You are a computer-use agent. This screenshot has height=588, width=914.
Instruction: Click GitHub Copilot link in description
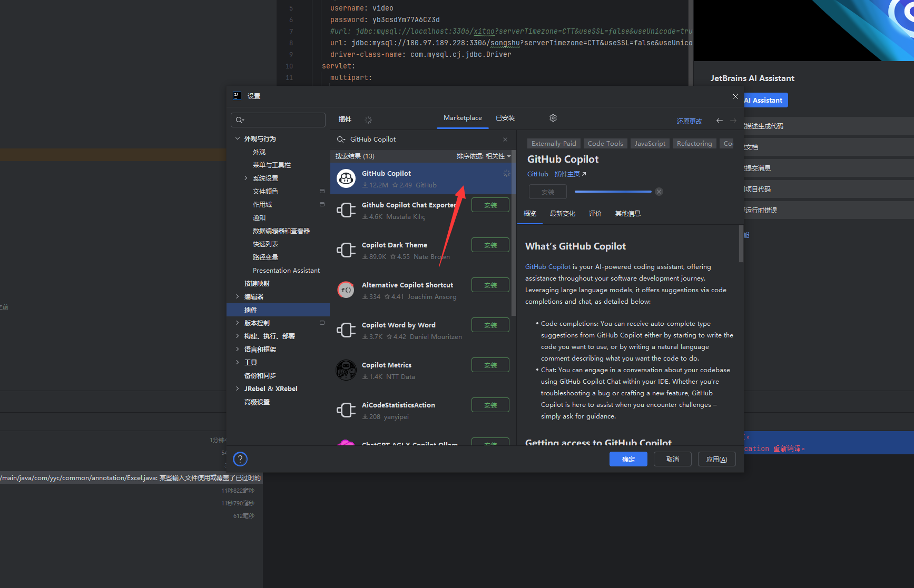click(548, 267)
